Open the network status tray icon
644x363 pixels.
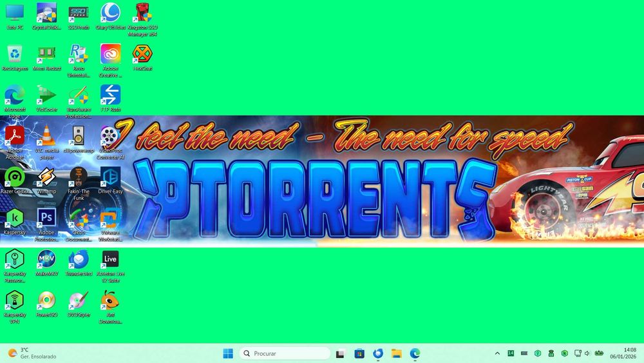(578, 353)
